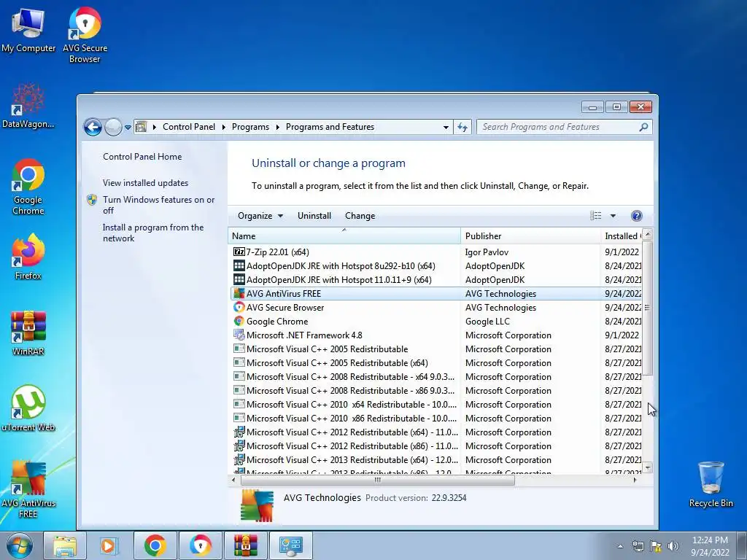Screen dimensions: 747x560
Task: Click the Change toolbar button
Action: 360,216
